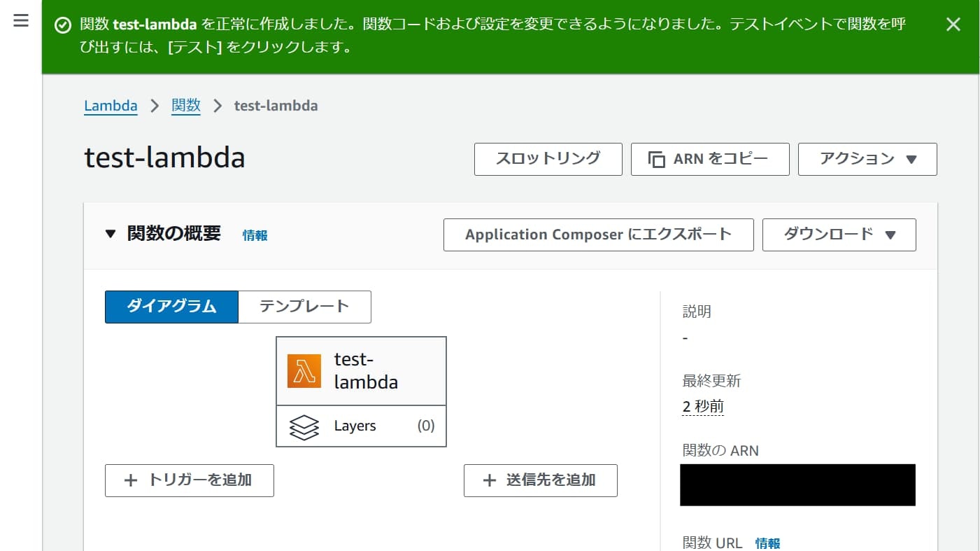
Task: Go to Lambda breadcrumb link
Action: point(111,106)
